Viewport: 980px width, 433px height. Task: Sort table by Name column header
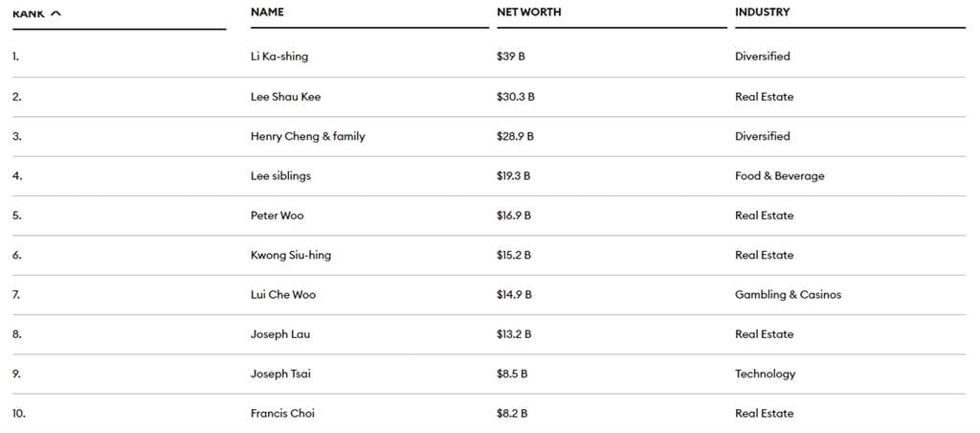267,12
